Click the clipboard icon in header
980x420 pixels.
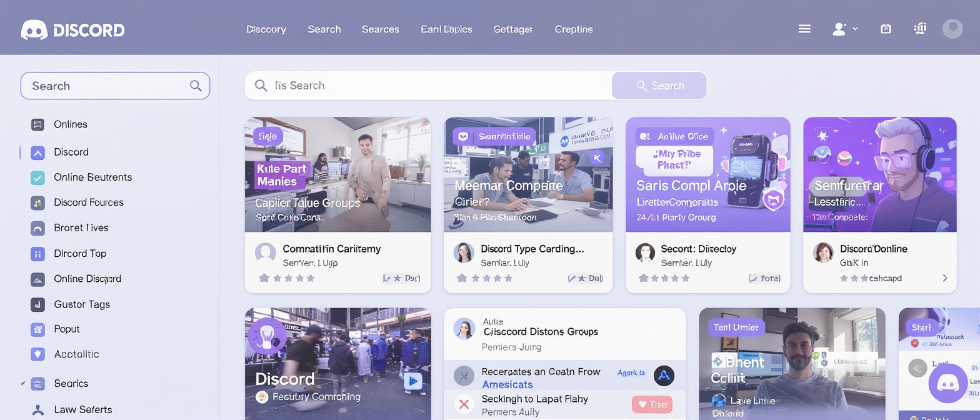click(x=886, y=29)
